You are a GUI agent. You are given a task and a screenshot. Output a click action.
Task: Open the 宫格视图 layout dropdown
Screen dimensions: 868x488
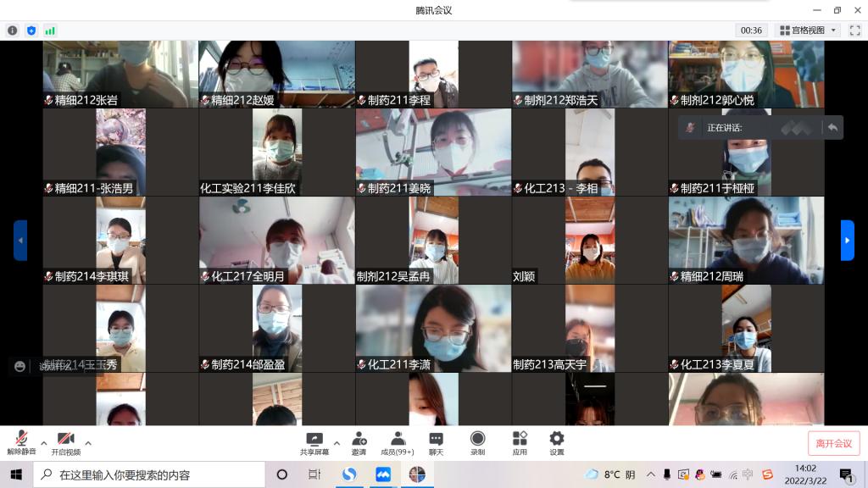(808, 30)
